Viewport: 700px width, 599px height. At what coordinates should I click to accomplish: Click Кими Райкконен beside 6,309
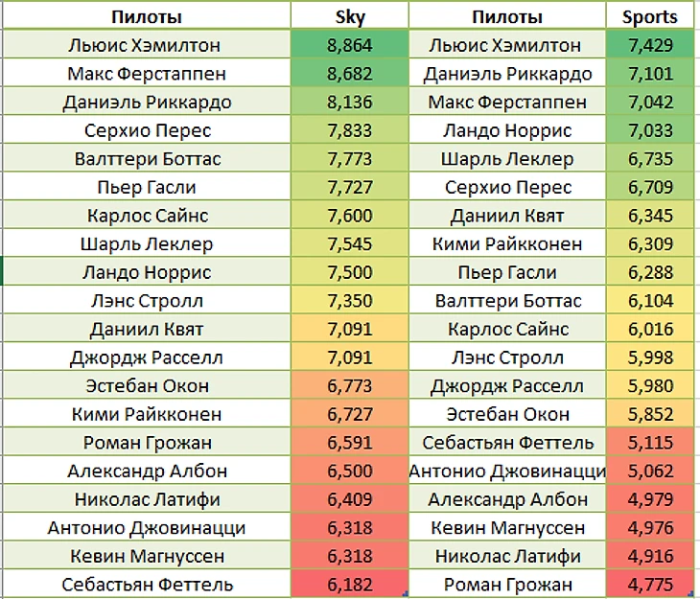pos(506,243)
